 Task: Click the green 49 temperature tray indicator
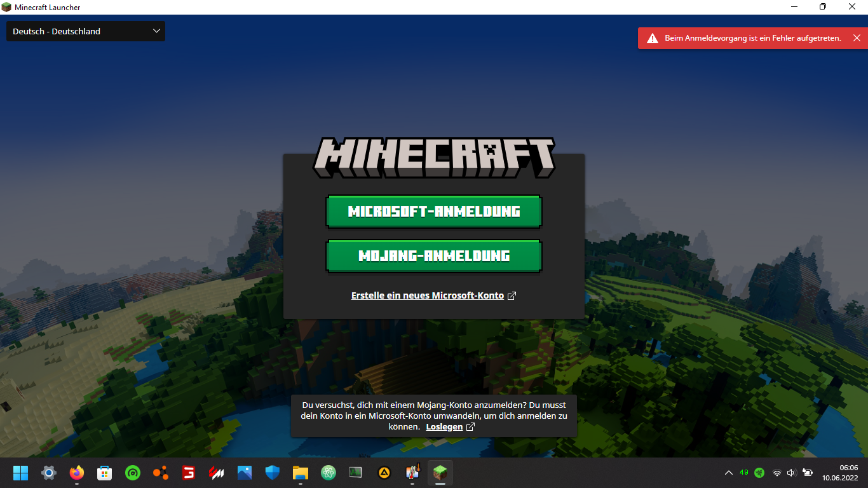click(x=744, y=472)
